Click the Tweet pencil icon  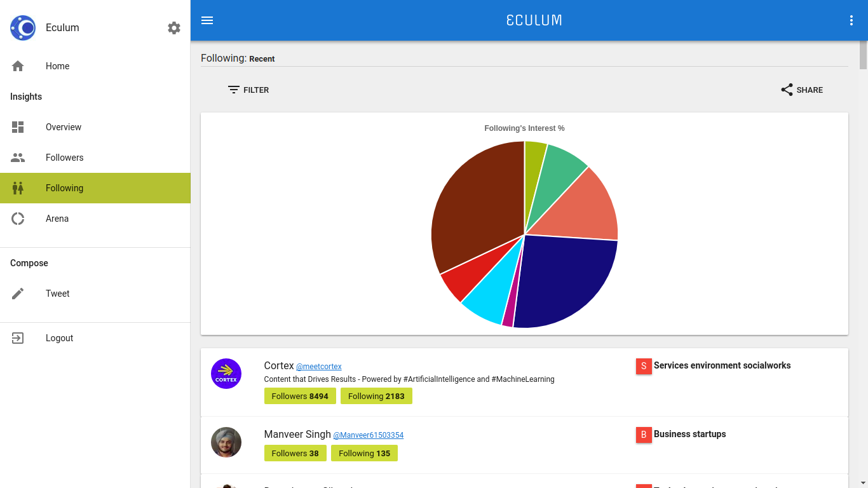[18, 294]
